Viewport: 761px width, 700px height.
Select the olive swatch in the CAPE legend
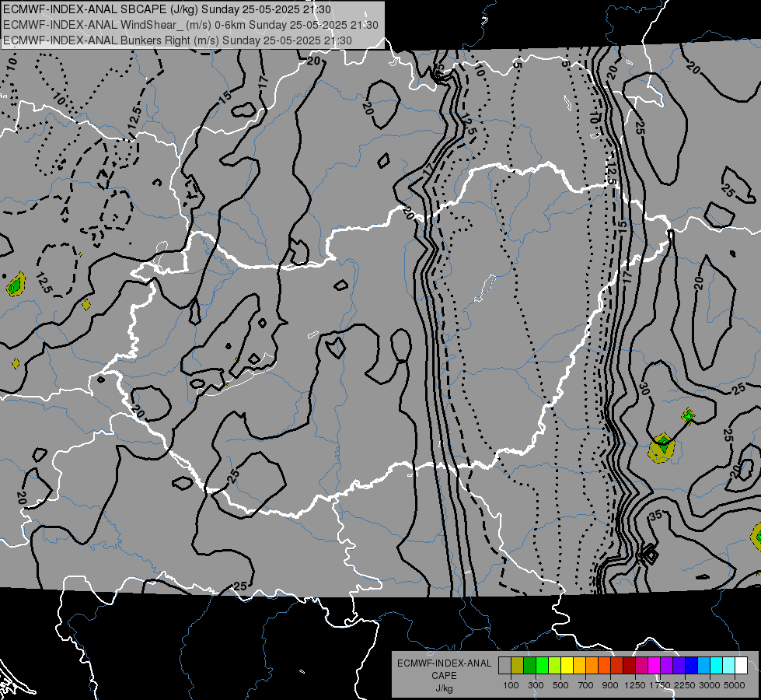(x=518, y=665)
